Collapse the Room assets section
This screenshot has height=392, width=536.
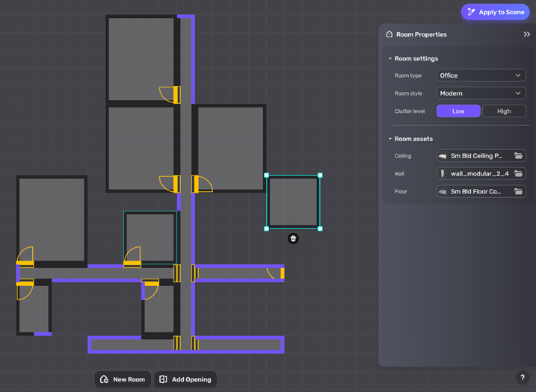pos(389,139)
